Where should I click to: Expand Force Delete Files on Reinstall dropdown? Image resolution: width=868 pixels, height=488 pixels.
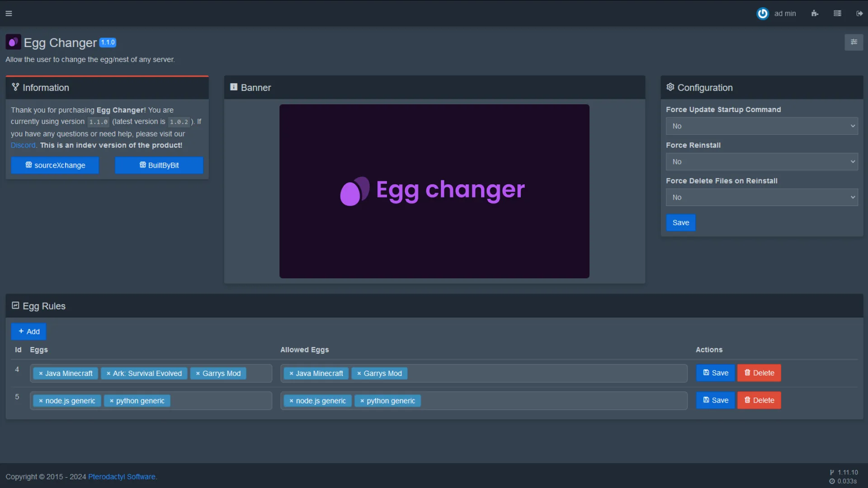point(761,197)
